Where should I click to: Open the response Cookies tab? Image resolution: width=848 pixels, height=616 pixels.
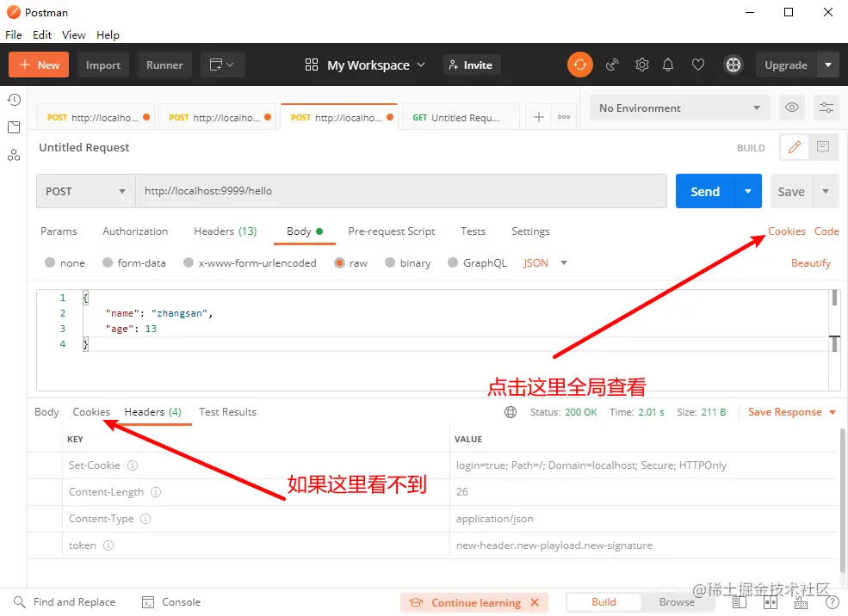(x=91, y=412)
